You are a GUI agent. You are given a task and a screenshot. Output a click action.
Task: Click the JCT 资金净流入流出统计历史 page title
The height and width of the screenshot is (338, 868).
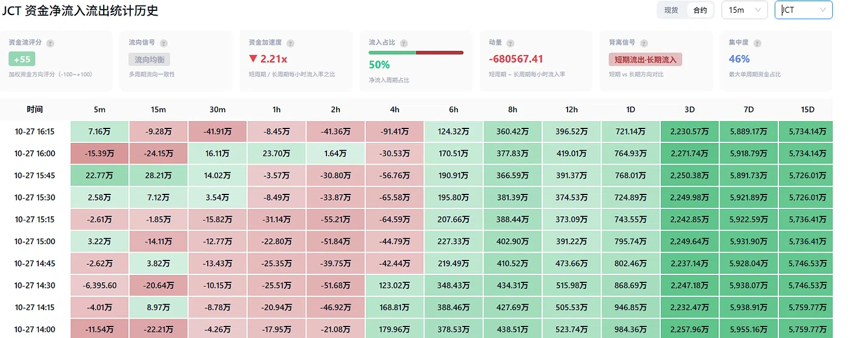pos(81,10)
